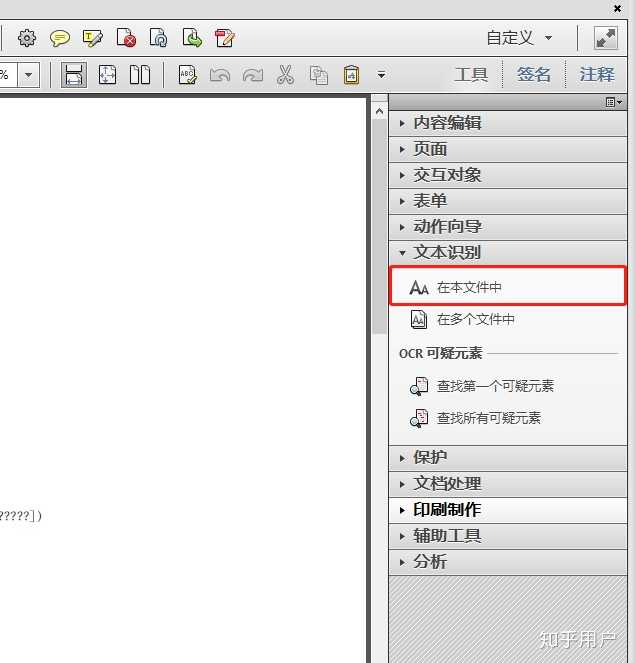Click 查找所有可疑元素

click(x=476, y=418)
